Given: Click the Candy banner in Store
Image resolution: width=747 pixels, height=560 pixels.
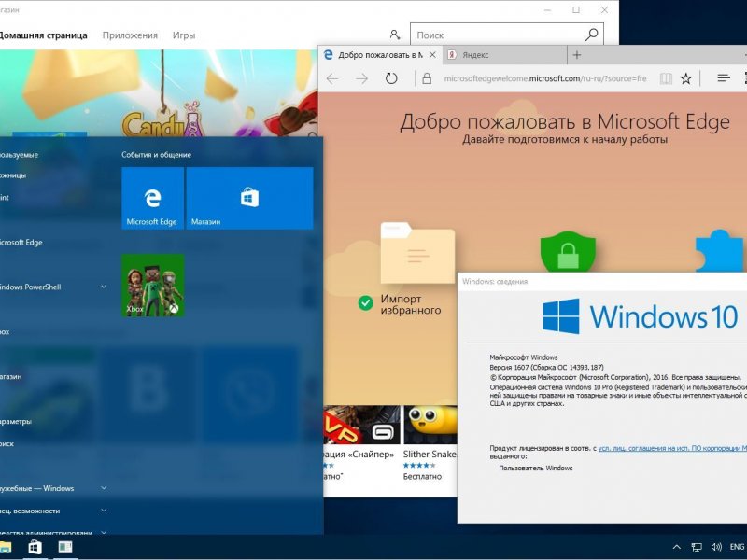Looking at the screenshot, I should click(159, 93).
